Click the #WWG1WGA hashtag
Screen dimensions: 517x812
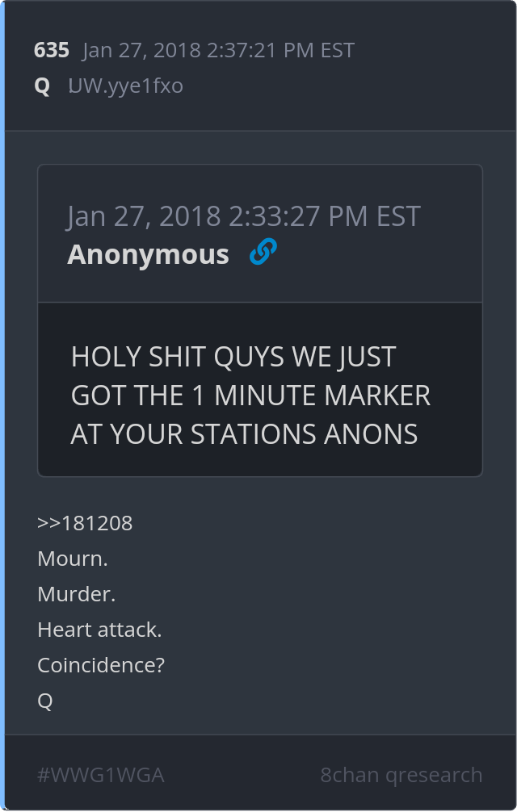click(x=101, y=775)
